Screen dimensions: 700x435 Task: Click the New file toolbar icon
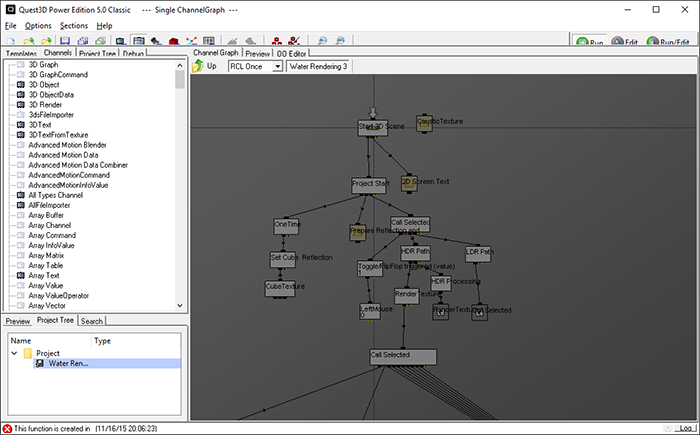pyautogui.click(x=12, y=41)
